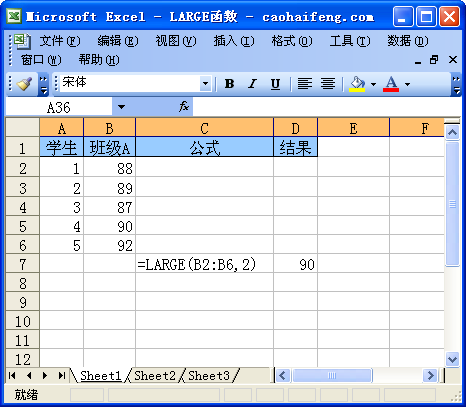Viewport: 466px width, 407px height.
Task: Close the workbook with inner X
Action: pyautogui.click(x=453, y=60)
